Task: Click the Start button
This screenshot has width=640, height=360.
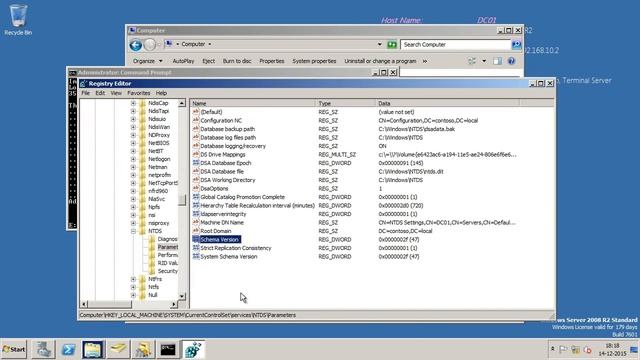Action: 13,349
